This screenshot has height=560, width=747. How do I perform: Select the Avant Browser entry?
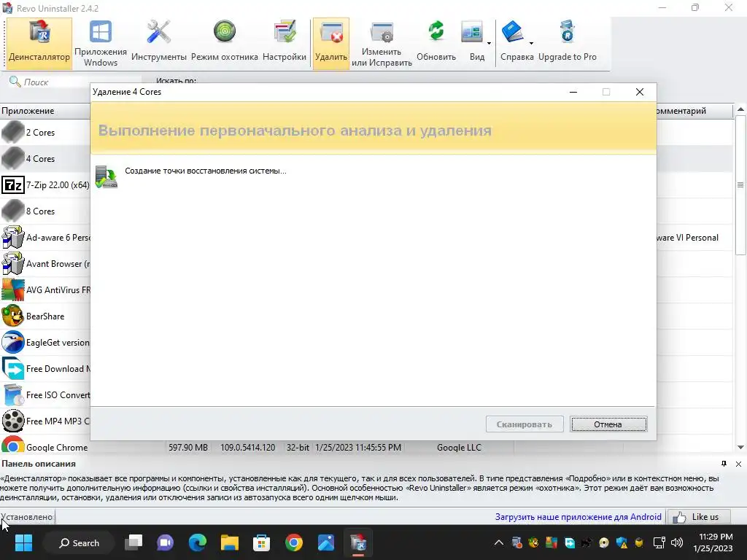point(45,263)
